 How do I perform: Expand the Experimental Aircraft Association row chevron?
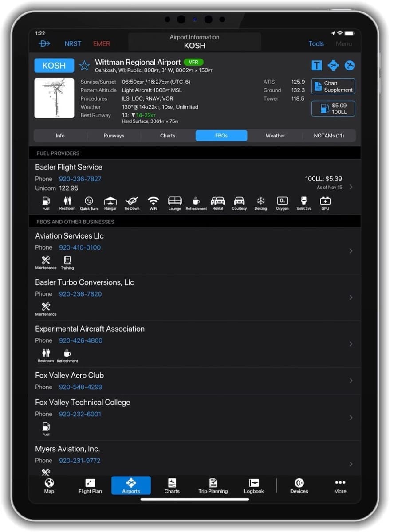pyautogui.click(x=351, y=344)
